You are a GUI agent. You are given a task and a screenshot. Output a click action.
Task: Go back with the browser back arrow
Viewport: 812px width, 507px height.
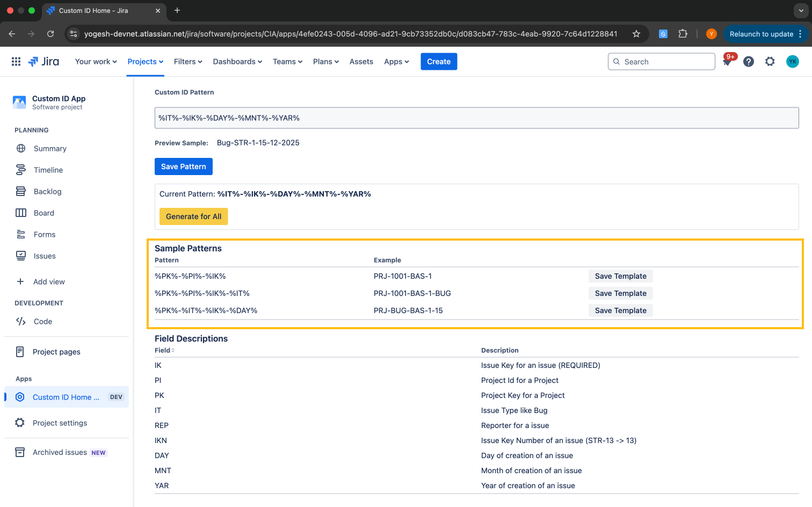point(12,34)
